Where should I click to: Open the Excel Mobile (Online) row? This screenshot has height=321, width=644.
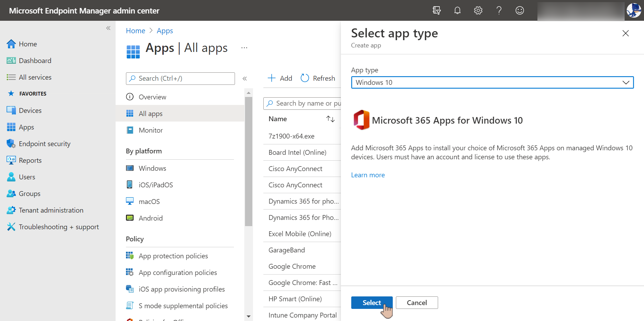pos(302,234)
